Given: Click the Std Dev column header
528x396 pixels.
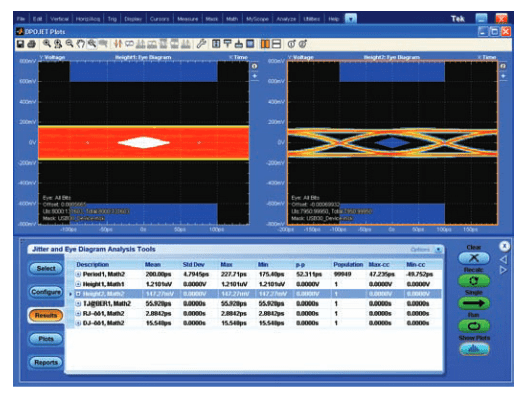Looking at the screenshot, I should coord(194,264).
